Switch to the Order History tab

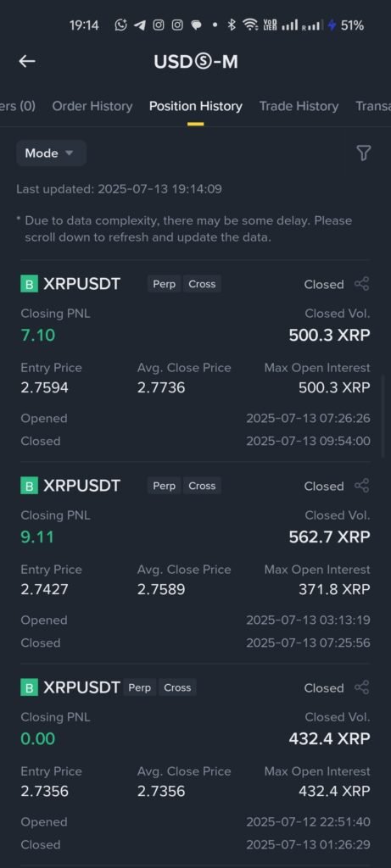[x=92, y=106]
